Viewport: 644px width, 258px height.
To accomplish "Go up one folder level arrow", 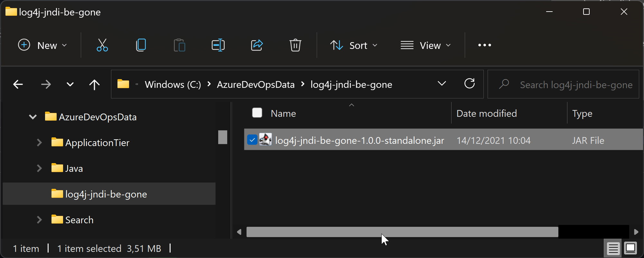I will (x=94, y=85).
